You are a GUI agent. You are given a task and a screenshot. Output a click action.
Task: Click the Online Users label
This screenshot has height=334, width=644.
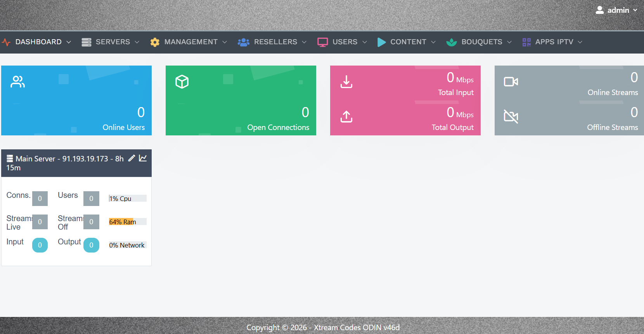click(x=124, y=127)
